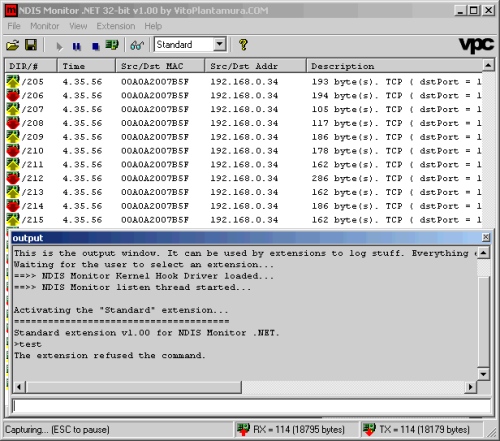Sort by the Src/Dst MAC column header
The height and width of the screenshot is (441, 500).
(x=160, y=66)
